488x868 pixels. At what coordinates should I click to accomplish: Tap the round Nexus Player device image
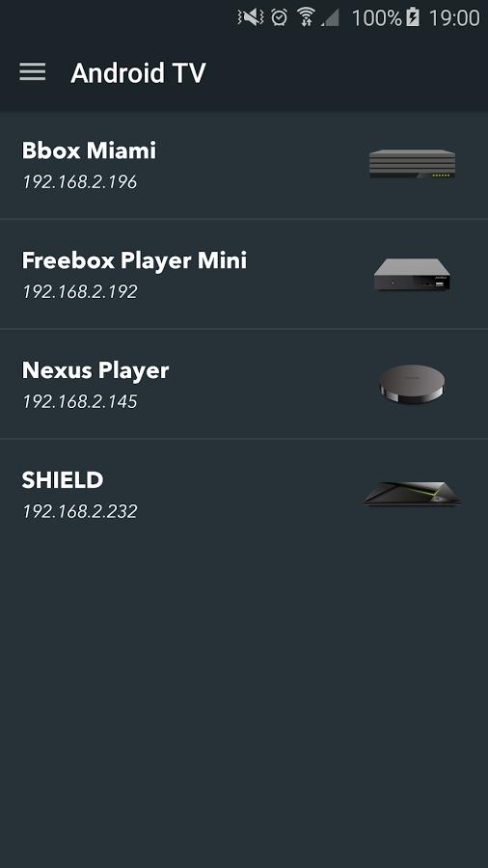pos(412,384)
